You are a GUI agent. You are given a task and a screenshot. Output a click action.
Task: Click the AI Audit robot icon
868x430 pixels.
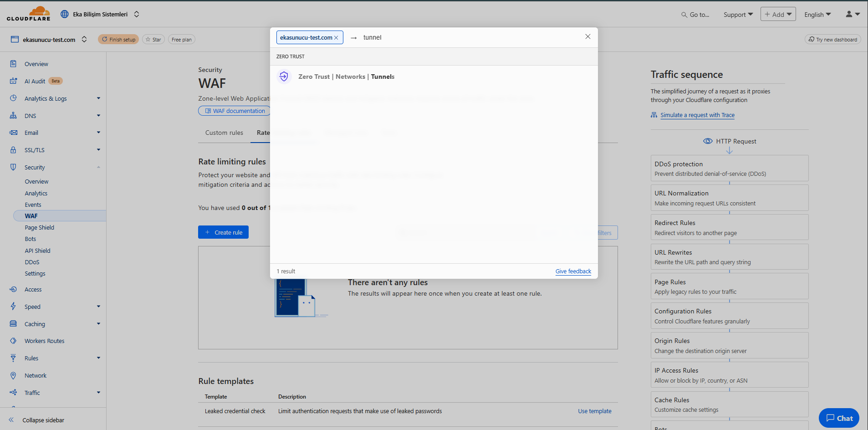(x=13, y=81)
